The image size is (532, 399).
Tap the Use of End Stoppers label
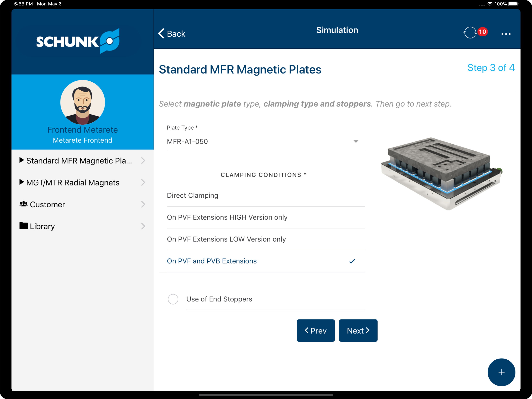point(219,299)
